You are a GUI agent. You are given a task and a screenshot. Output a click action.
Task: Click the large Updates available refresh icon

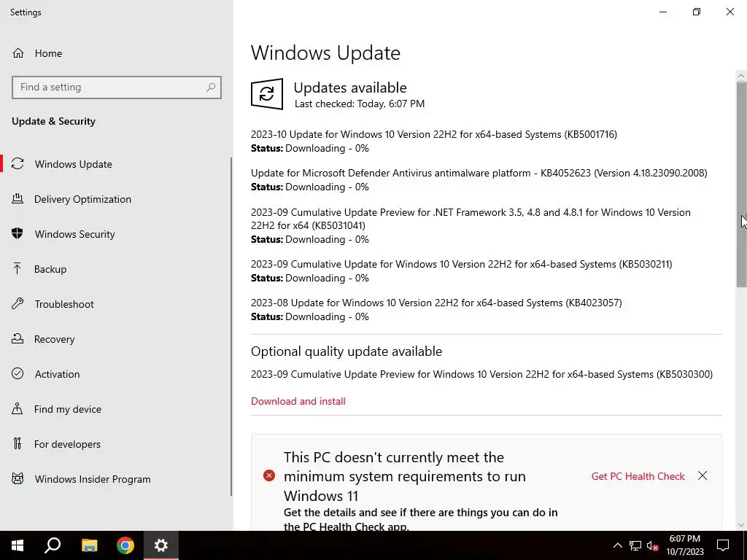(267, 94)
